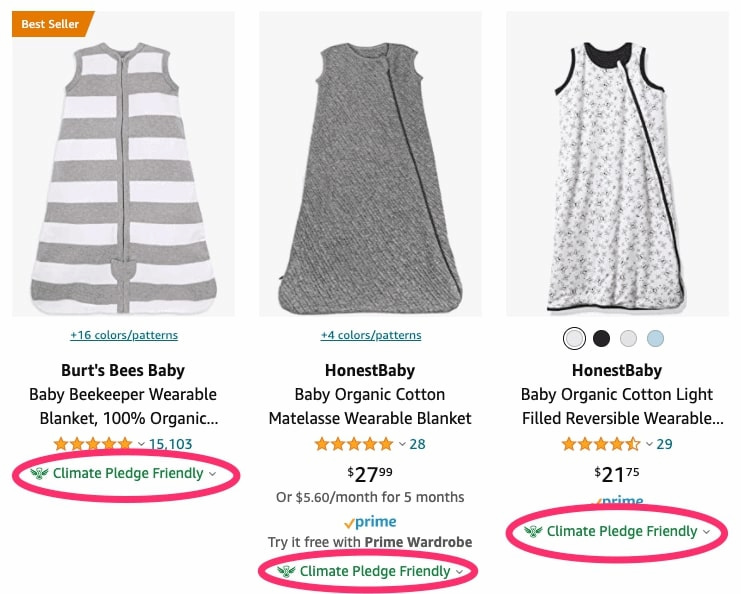Click the Prime logo under $27.99 price
The width and height of the screenshot is (741, 594).
coord(370,522)
